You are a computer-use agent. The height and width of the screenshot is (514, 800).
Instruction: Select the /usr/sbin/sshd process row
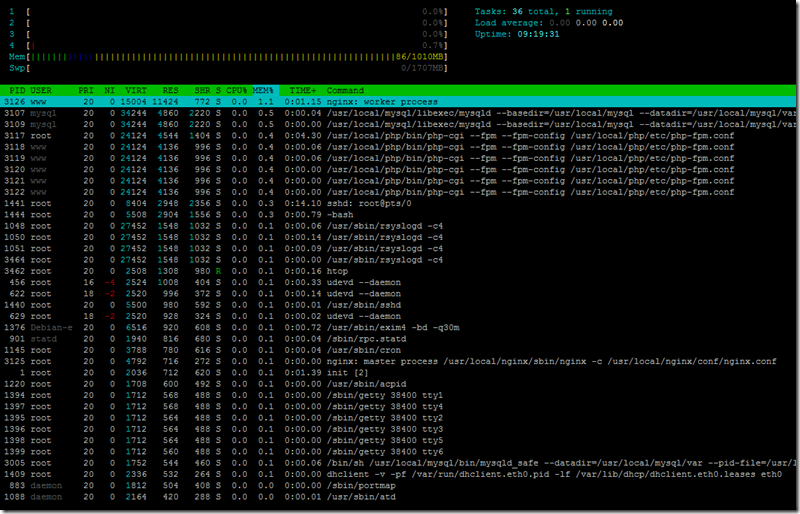(398, 305)
